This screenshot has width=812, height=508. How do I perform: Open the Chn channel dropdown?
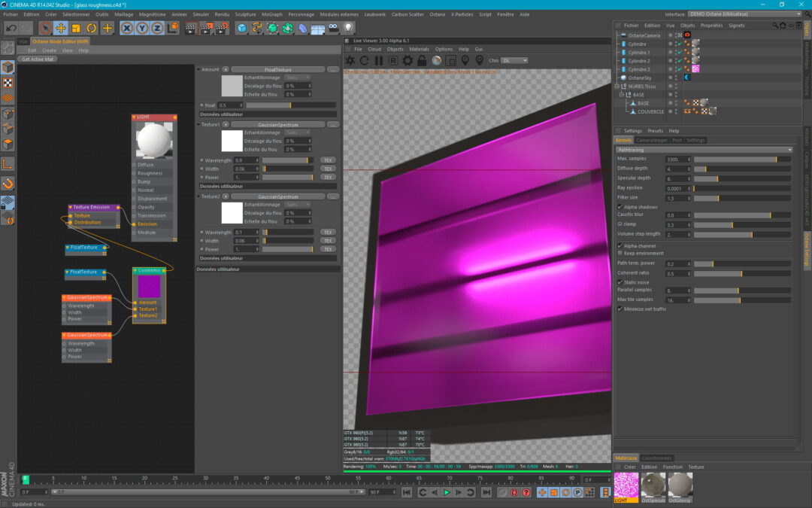(515, 60)
